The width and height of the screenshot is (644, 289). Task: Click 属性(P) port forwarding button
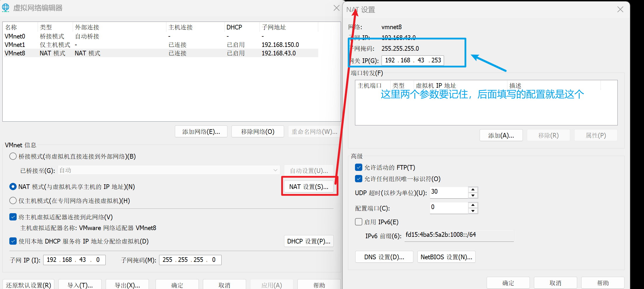click(x=596, y=135)
